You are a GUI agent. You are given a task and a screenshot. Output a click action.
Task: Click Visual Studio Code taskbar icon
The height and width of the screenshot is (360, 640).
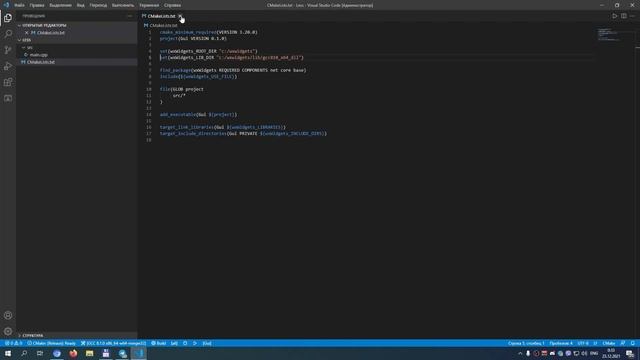click(139, 353)
